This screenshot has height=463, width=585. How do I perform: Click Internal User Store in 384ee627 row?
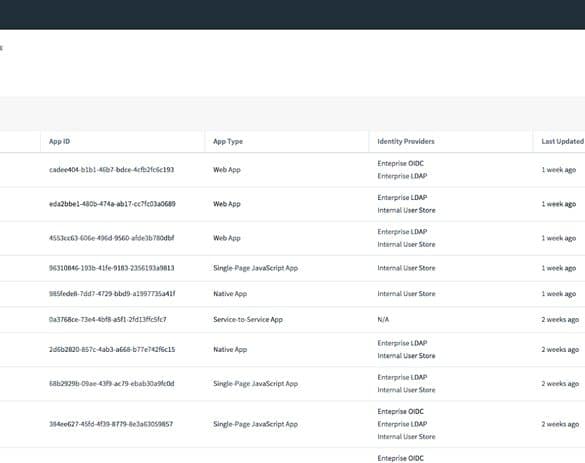406,437
